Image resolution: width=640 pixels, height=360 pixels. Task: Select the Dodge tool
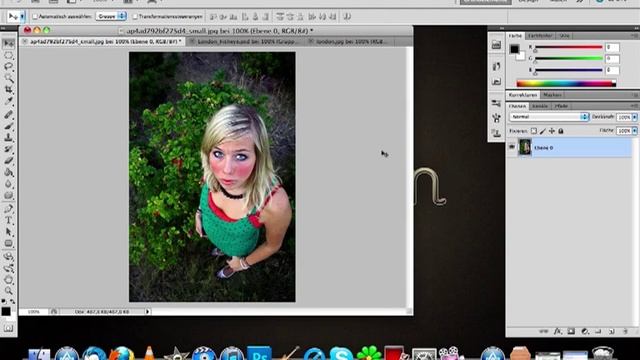(9, 196)
